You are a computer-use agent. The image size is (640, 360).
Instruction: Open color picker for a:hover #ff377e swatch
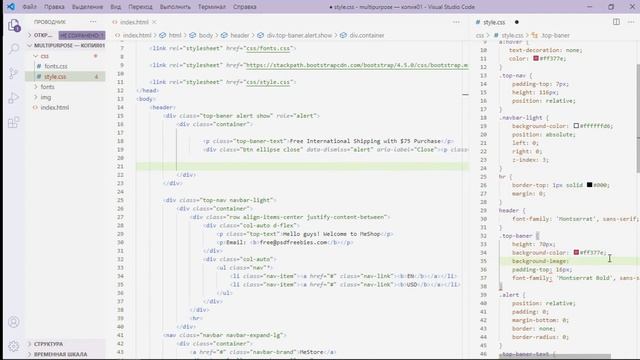coord(536,58)
